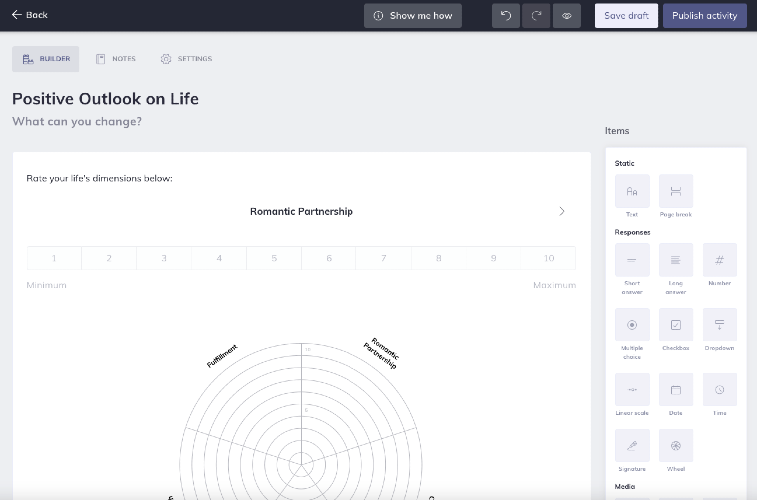Image resolution: width=757 pixels, height=500 pixels.
Task: Select the text Rate your life's dimensions below
Action: 99,178
